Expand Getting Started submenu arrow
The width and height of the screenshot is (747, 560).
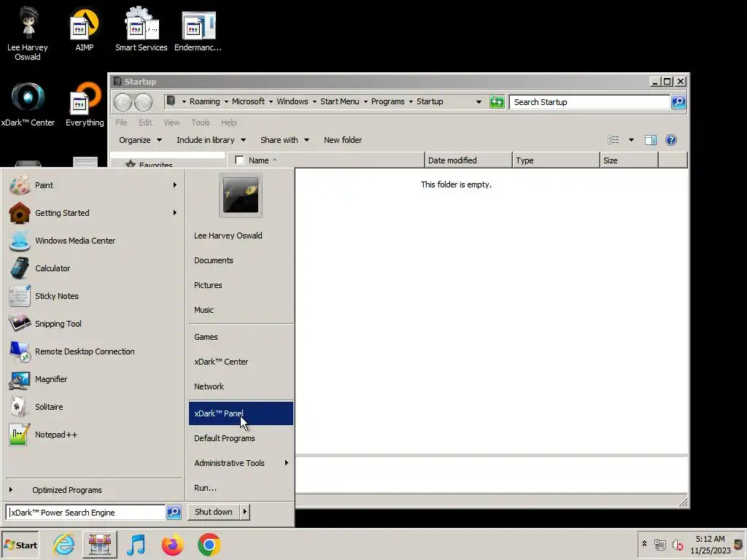click(x=175, y=213)
